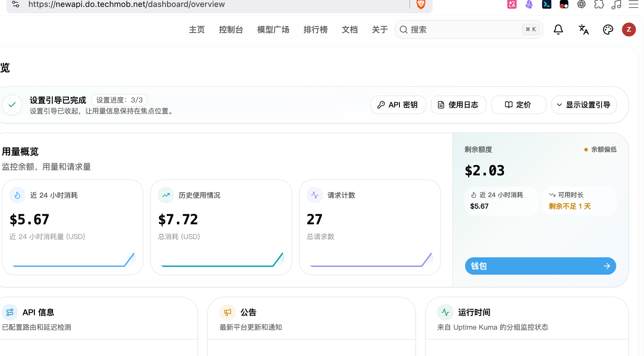Open the pink translate extension icon
This screenshot has width=644, height=356.
pyautogui.click(x=512, y=4)
